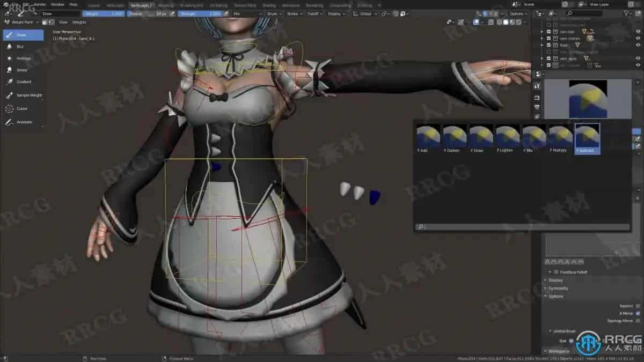Viewport: 644px width, 362px height.
Task: Adjust the brush Strength slider
Action: [x=200, y=13]
